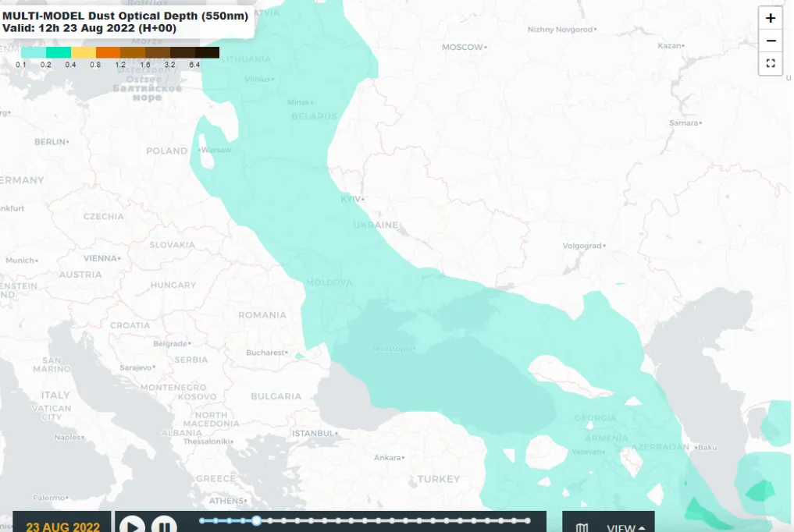Click the ATHENS city label
The height and width of the screenshot is (532, 794).
pyautogui.click(x=227, y=501)
